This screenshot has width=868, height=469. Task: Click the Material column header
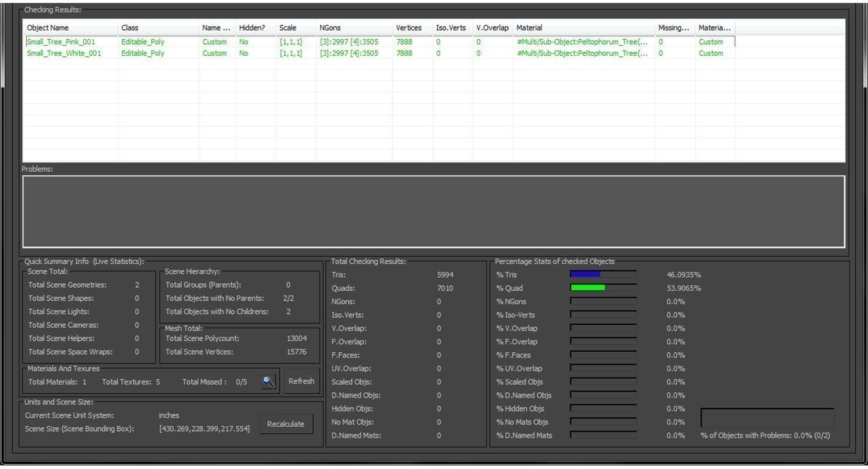point(584,28)
